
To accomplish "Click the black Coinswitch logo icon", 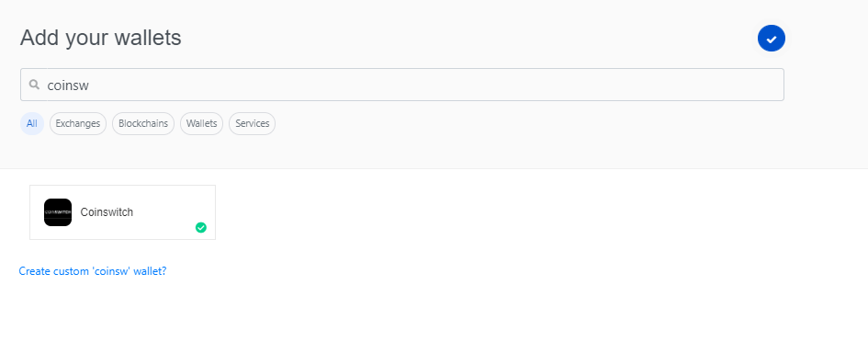I will [58, 212].
